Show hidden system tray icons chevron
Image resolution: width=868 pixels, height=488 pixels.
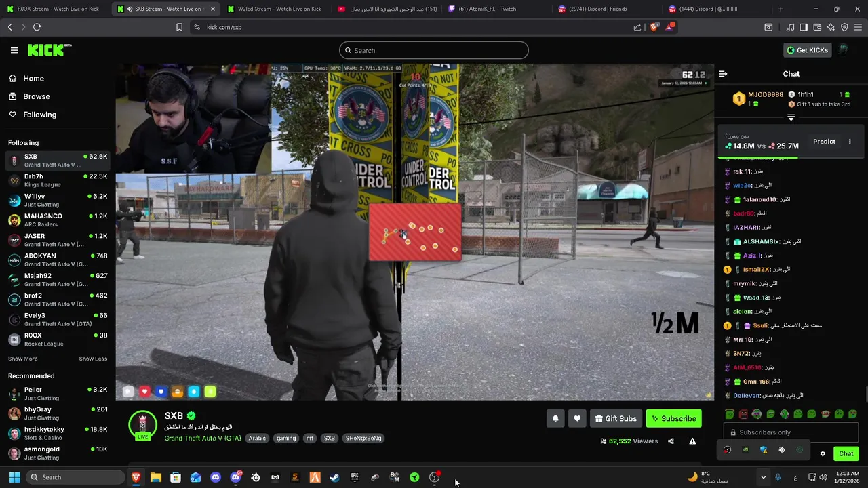click(x=763, y=477)
